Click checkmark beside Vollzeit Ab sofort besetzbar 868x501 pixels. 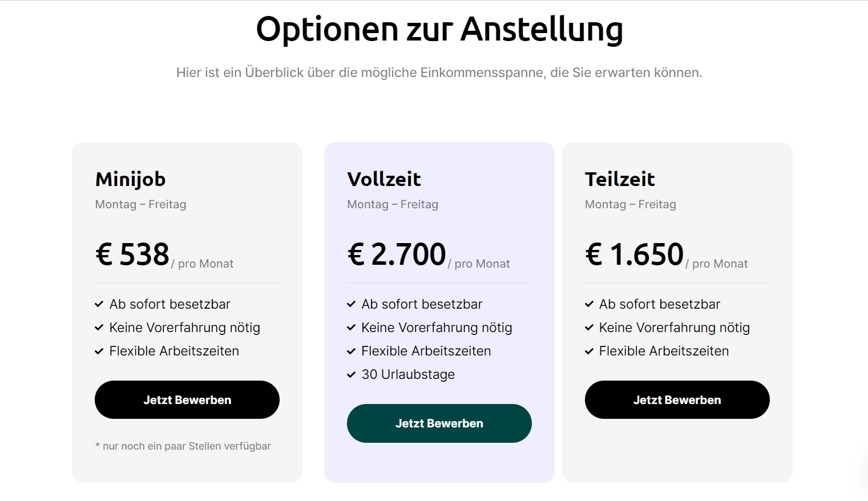[352, 304]
